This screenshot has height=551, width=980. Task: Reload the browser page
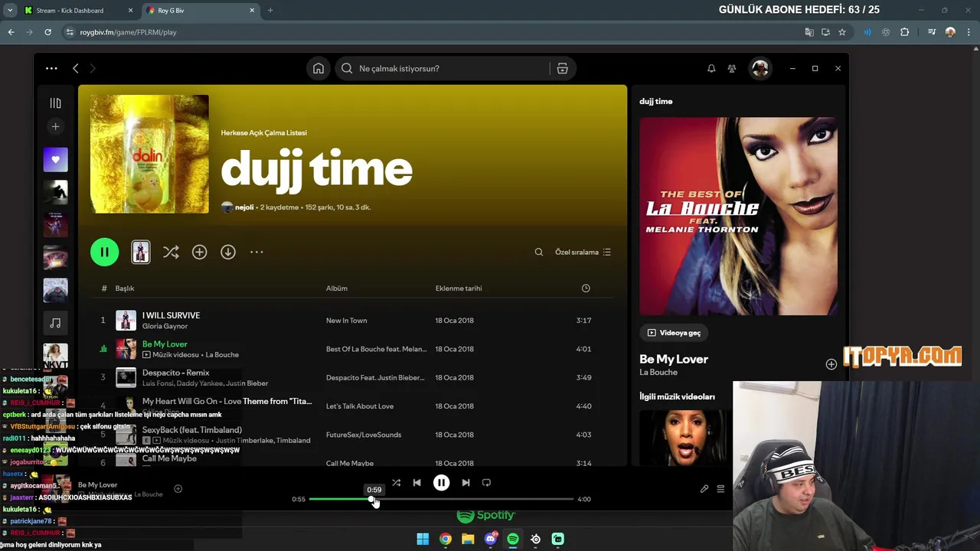point(47,32)
